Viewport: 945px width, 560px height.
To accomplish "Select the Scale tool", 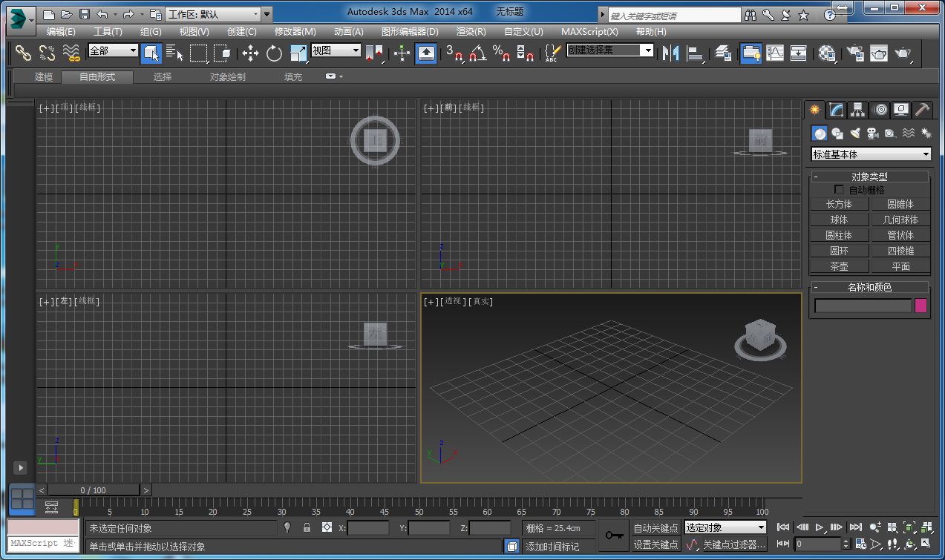I will click(x=298, y=53).
